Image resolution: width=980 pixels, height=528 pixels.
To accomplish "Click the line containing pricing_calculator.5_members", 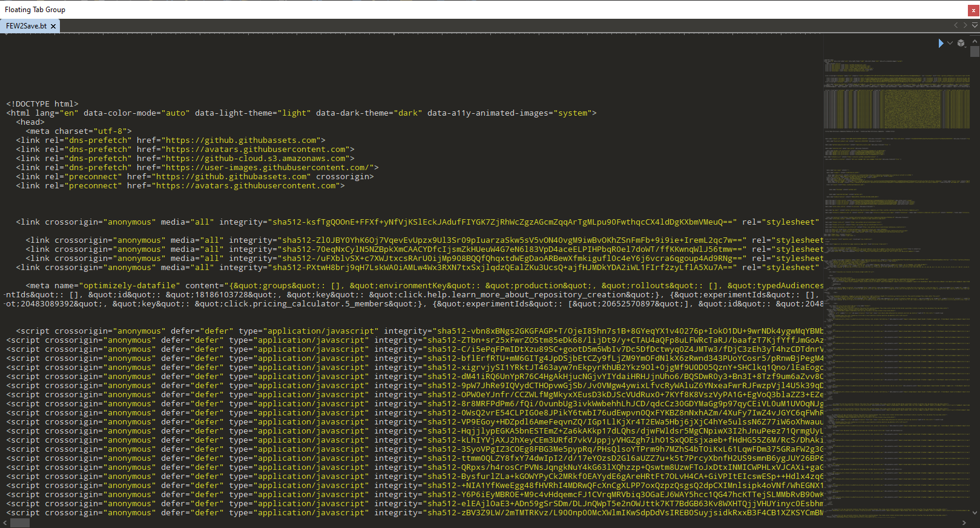I will pos(413,304).
